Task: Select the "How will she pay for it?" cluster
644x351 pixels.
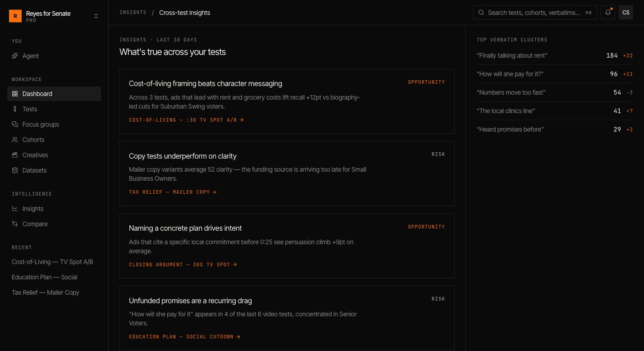Action: (x=555, y=74)
